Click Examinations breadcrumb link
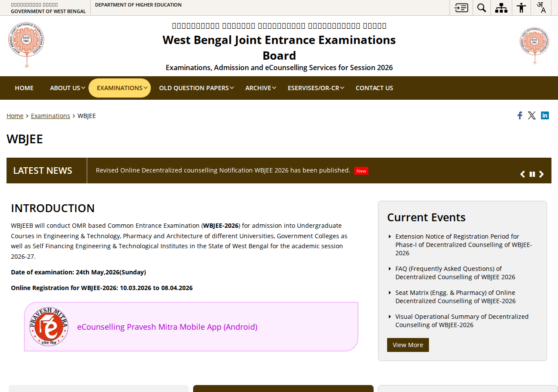 [51, 115]
